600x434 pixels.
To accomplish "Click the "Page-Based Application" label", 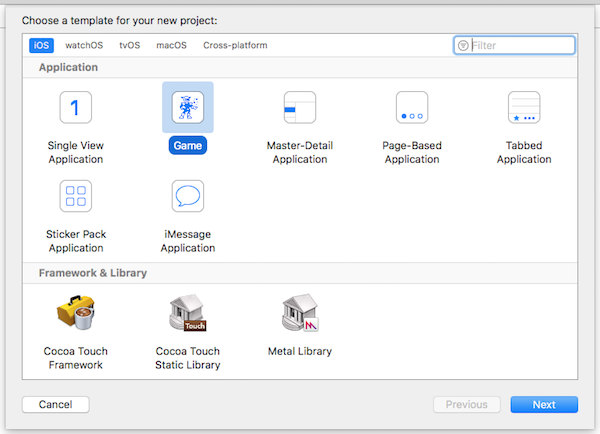I will tap(412, 152).
